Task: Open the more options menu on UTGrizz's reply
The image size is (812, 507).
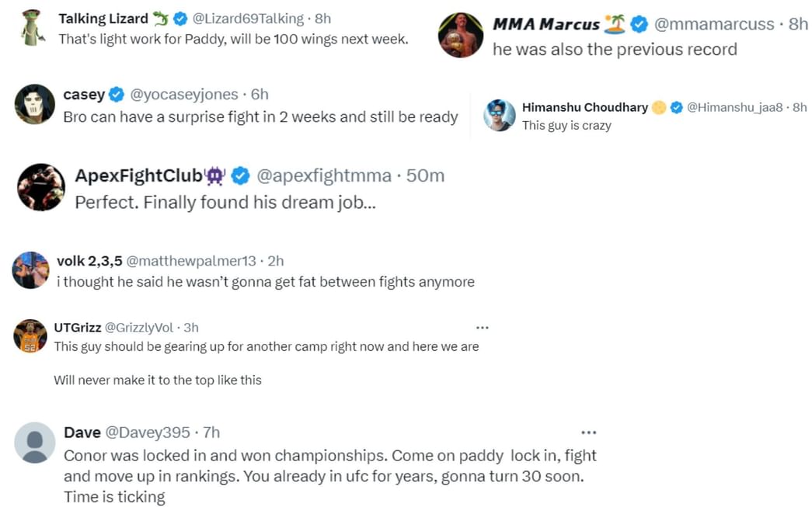Action: (x=483, y=327)
